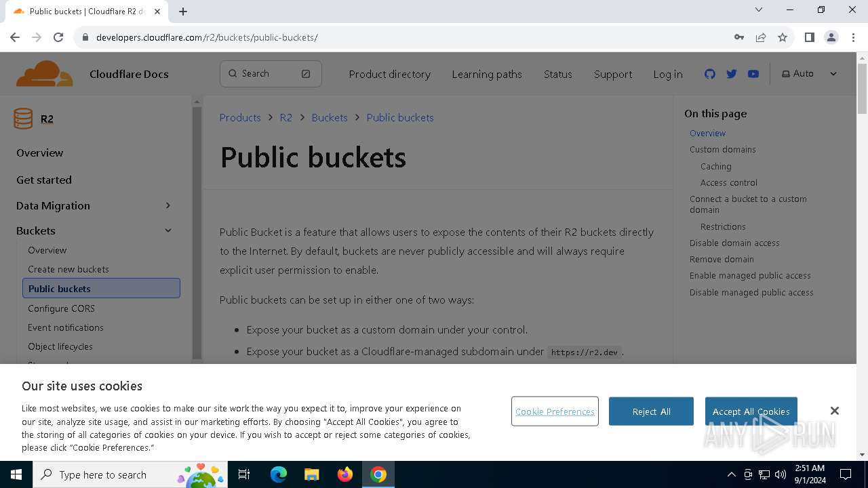Image resolution: width=868 pixels, height=488 pixels.
Task: Open the password key icon
Action: click(x=739, y=37)
